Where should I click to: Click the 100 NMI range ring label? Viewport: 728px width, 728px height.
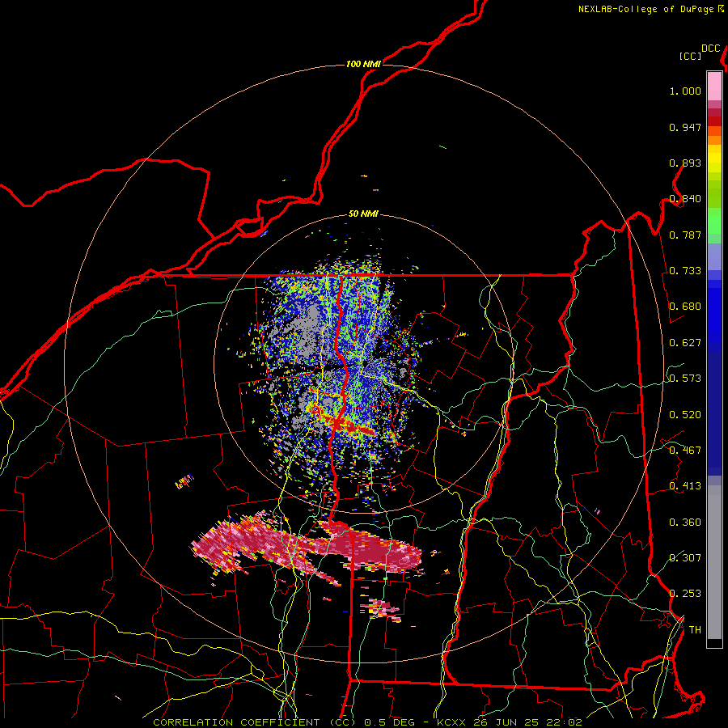pyautogui.click(x=363, y=64)
